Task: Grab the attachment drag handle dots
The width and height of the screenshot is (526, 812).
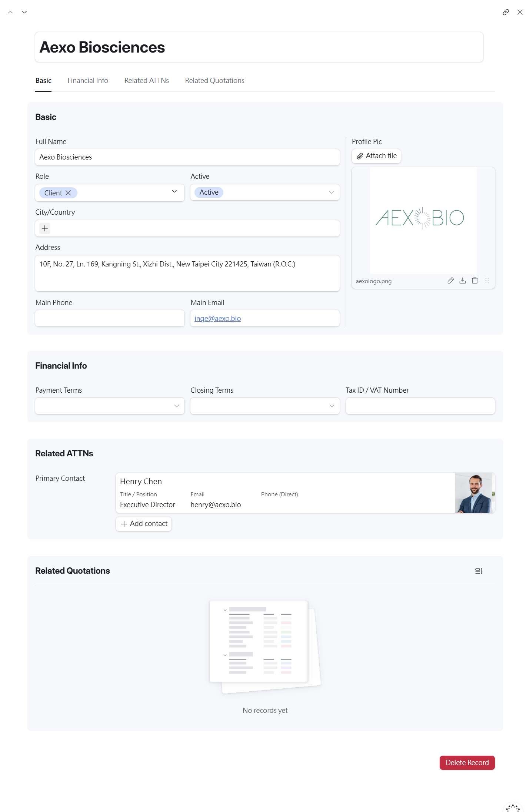Action: [487, 281]
